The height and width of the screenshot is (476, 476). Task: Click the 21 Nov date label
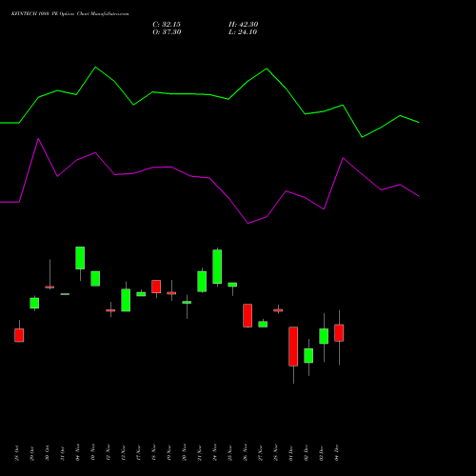(x=200, y=452)
